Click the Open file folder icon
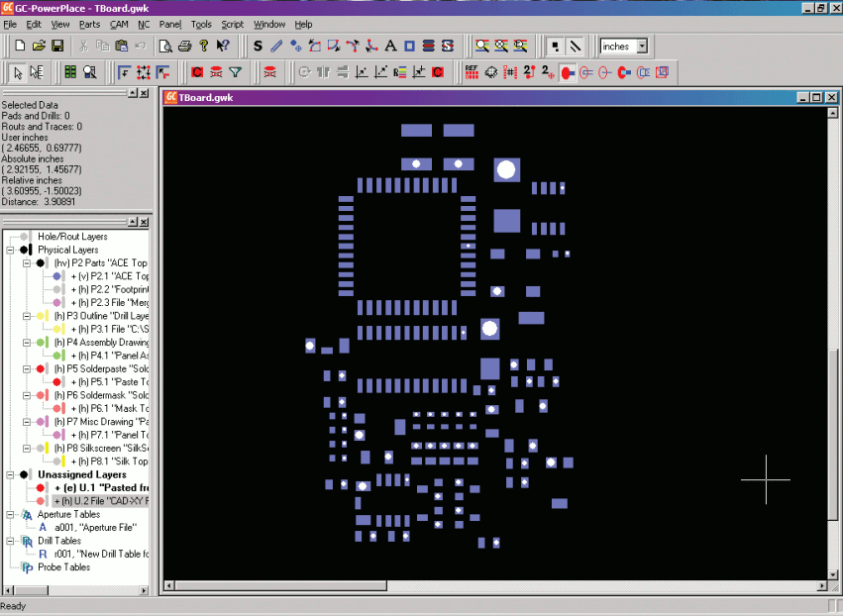 click(x=39, y=46)
